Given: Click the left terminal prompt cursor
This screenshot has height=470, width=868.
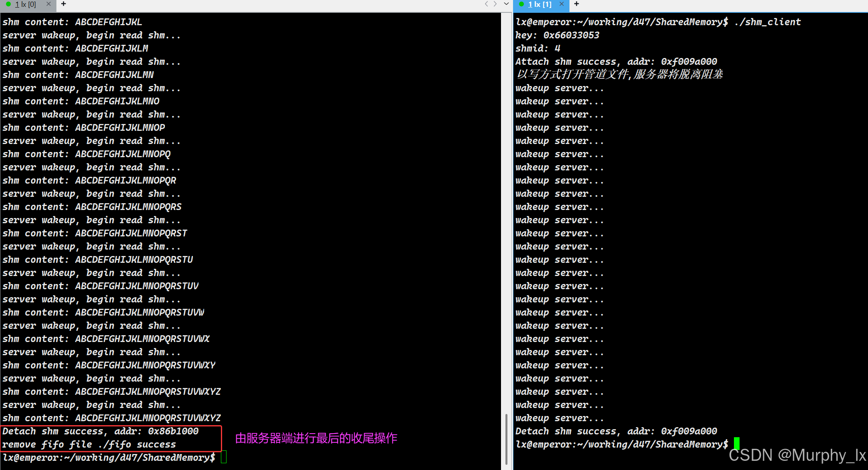Looking at the screenshot, I should click(x=223, y=457).
